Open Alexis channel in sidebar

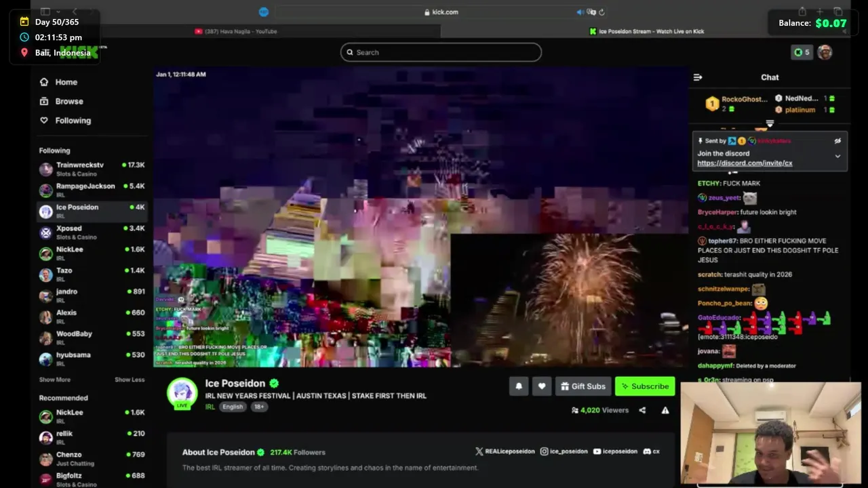(x=92, y=317)
